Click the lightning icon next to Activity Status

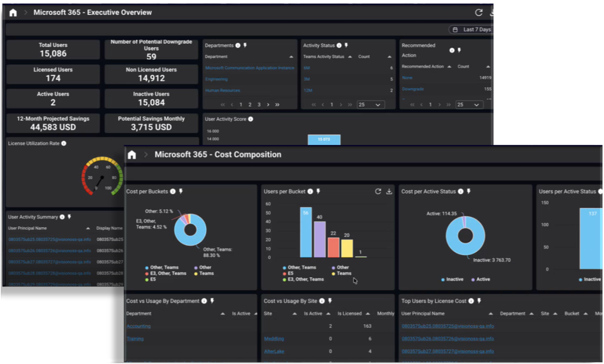click(x=346, y=46)
